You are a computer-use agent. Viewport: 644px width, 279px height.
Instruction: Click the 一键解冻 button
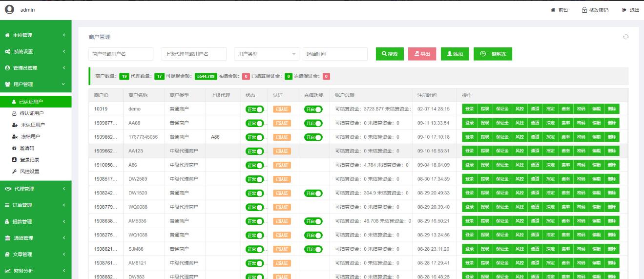(492, 54)
